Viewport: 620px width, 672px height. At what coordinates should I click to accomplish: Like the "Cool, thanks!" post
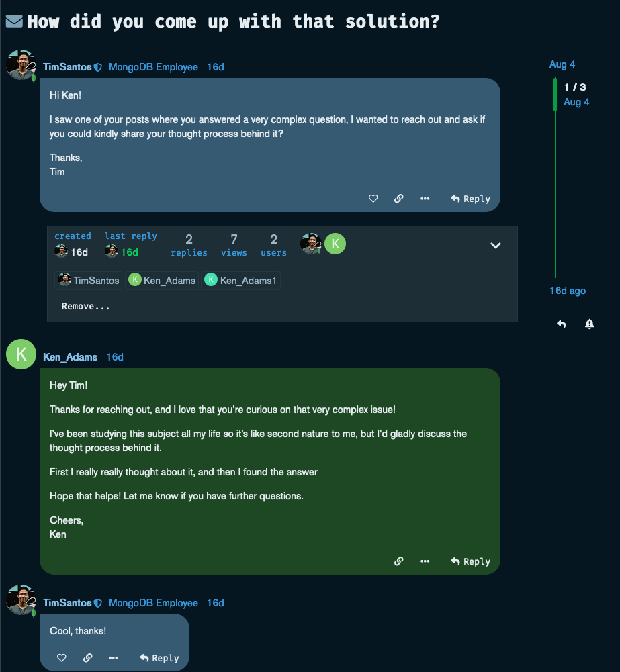coord(62,658)
